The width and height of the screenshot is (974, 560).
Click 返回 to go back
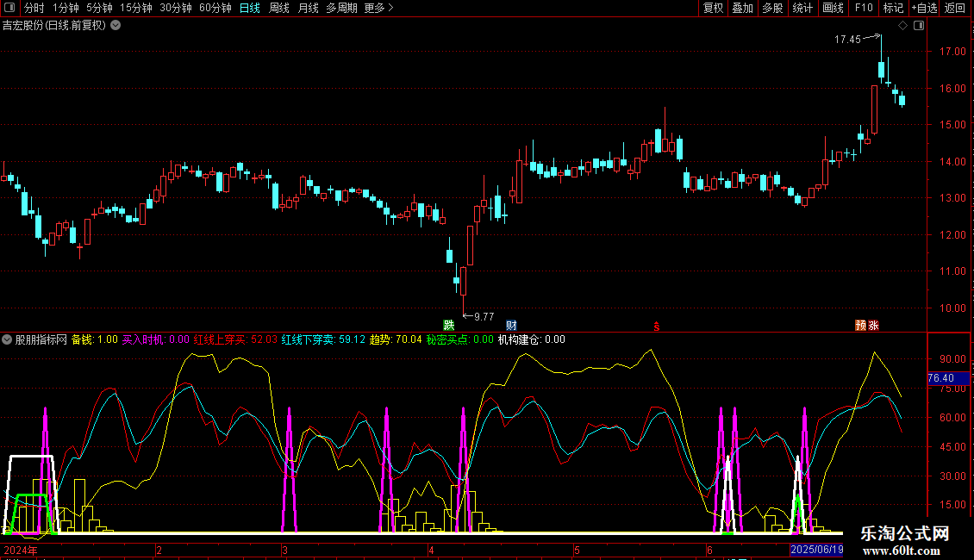[955, 8]
